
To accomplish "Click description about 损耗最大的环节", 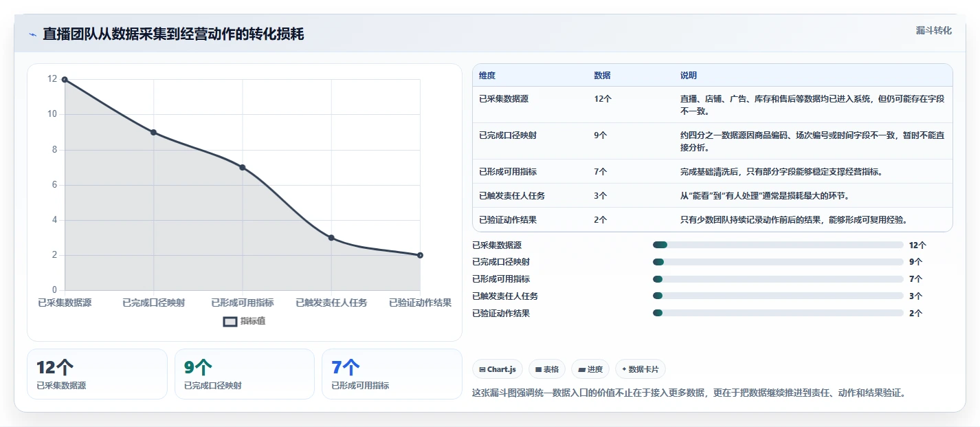I will [x=765, y=196].
